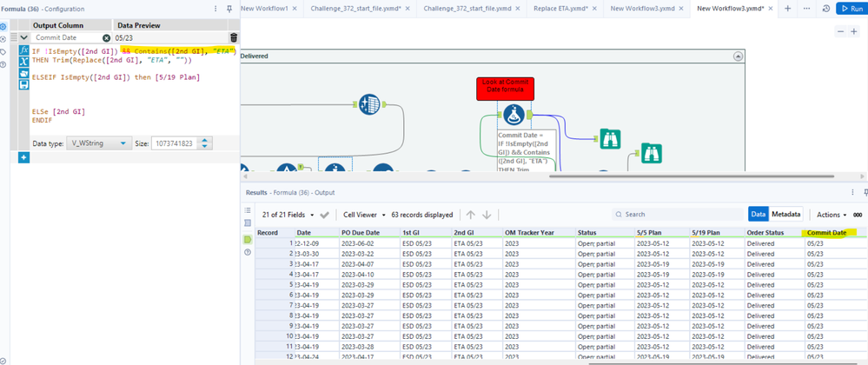Viewport: 868px width, 365px height.
Task: Select the upper Browse binoculars tool
Action: click(x=610, y=139)
